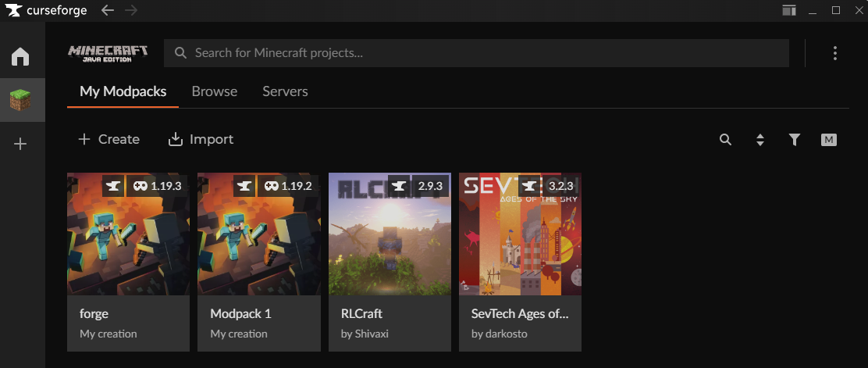Screen dimensions: 868x368
Task: Import a modpack
Action: [x=201, y=139]
